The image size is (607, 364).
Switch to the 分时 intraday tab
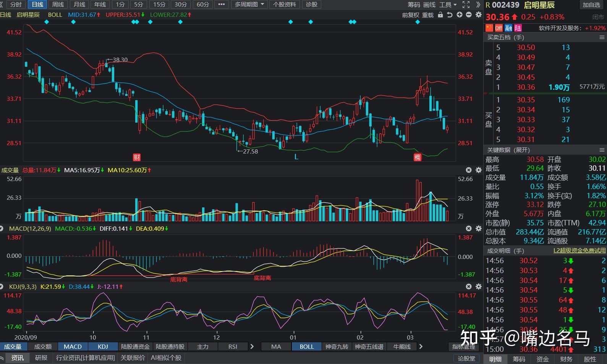click(x=16, y=5)
